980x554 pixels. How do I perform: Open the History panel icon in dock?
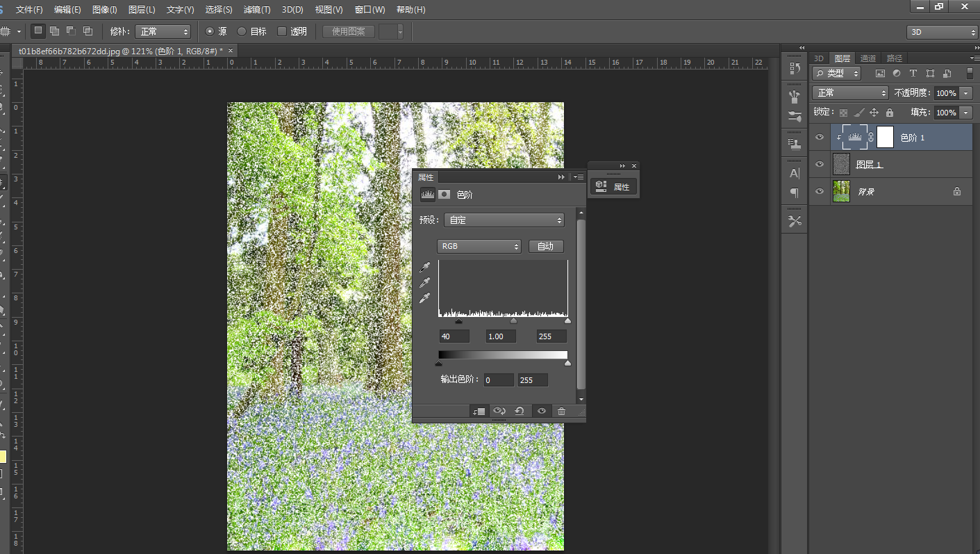click(795, 68)
